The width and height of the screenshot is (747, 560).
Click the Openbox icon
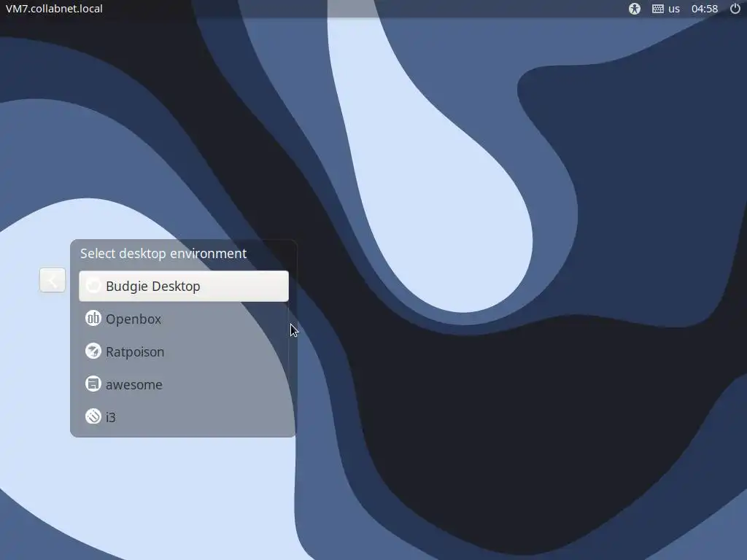click(x=93, y=318)
